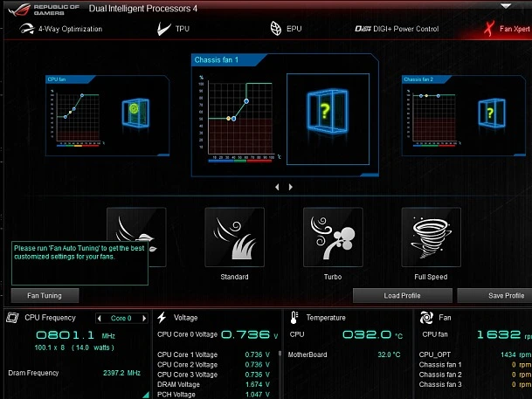Click green corner expand triangle in CPU Frequency panel

146,395
